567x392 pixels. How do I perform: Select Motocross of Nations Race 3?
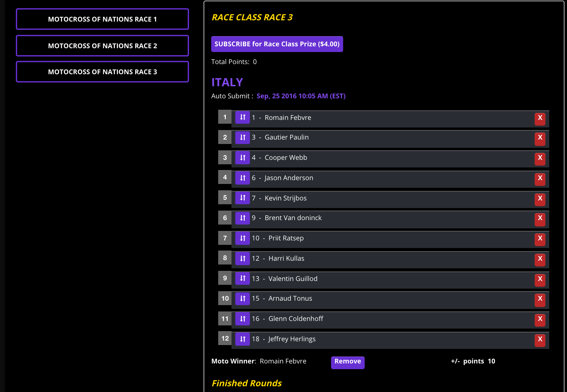tap(102, 72)
